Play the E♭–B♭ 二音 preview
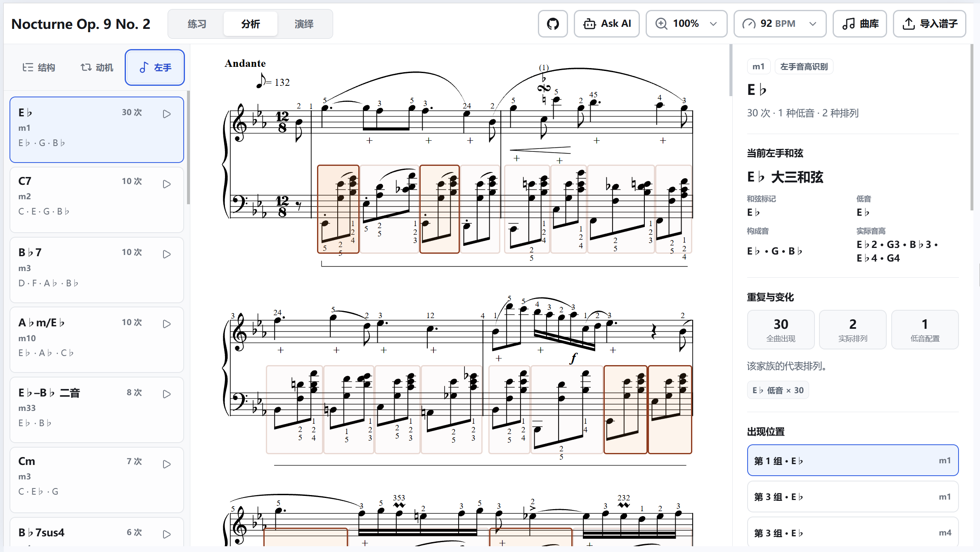Viewport: 980px width, 552px height. pyautogui.click(x=167, y=394)
